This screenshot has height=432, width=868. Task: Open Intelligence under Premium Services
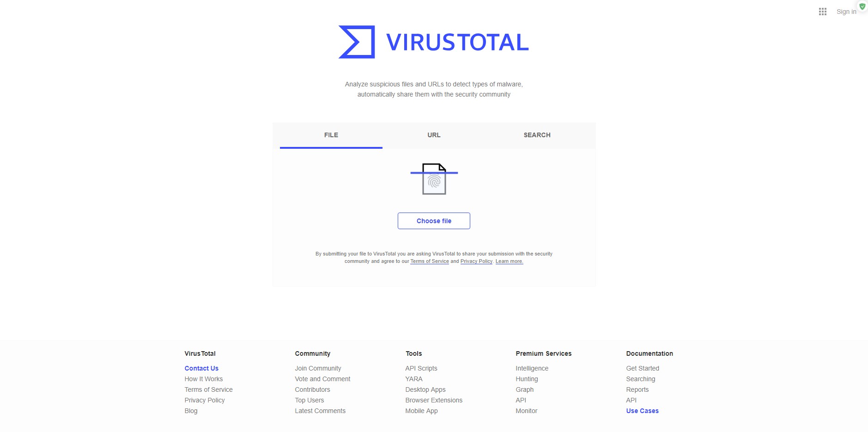532,368
